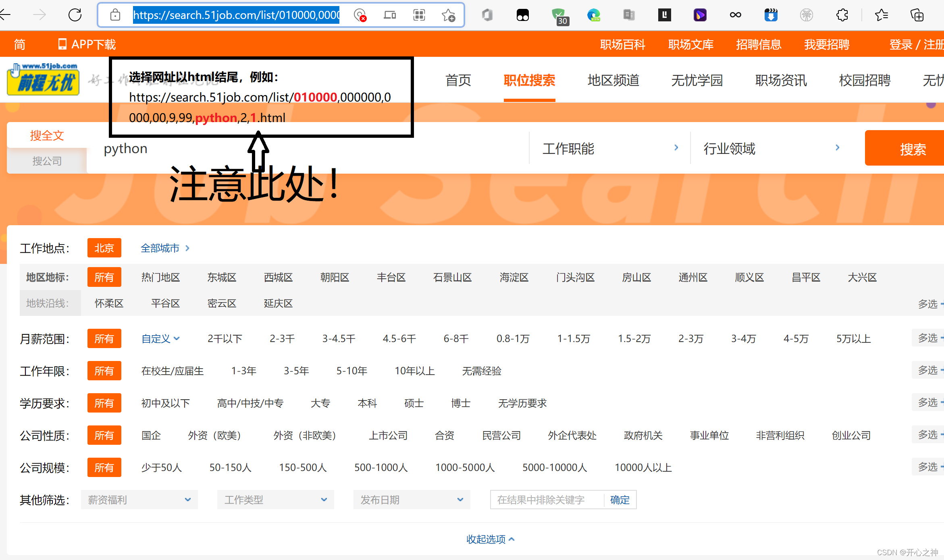Click the QR code icon in address bar
Viewport: 944px width, 560px height.
click(x=419, y=15)
